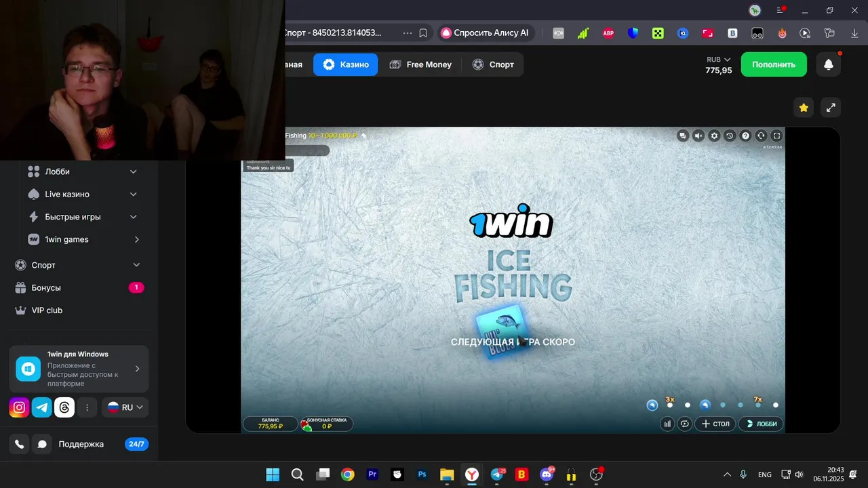Click the Бонусная ставка 0 ₽ indicator

(326, 424)
